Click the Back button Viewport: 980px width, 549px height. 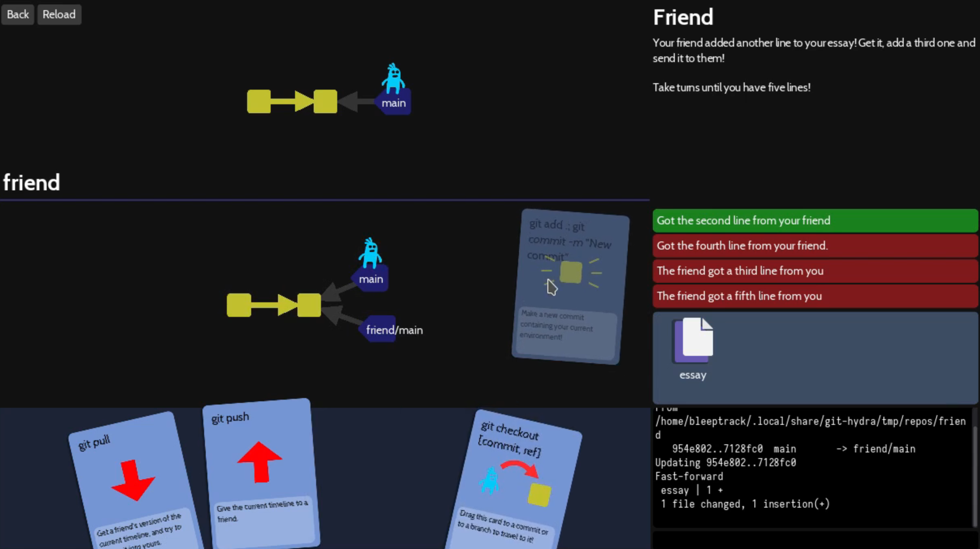point(17,15)
